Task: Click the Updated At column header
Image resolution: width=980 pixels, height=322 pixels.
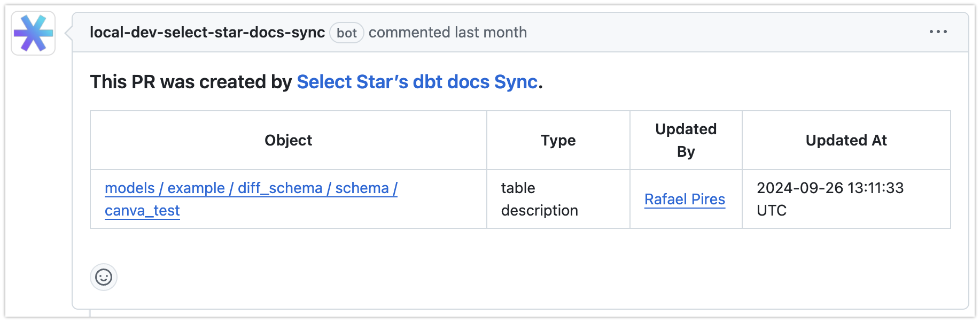Action: coord(846,140)
